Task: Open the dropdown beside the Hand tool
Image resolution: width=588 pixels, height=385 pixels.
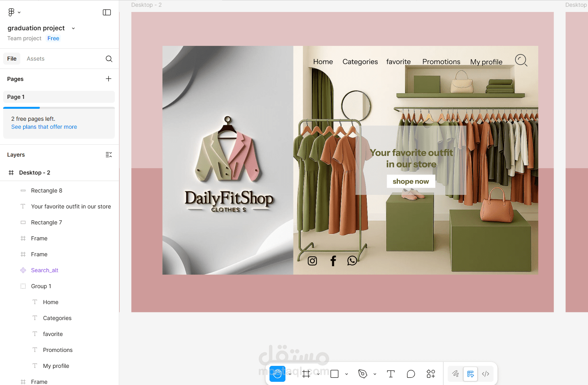Action: coord(290,374)
